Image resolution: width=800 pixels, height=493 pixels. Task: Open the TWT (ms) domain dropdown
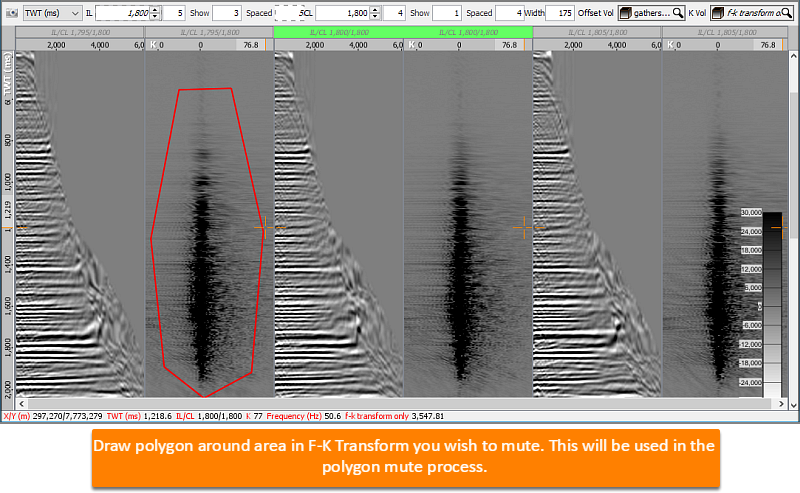click(x=52, y=13)
